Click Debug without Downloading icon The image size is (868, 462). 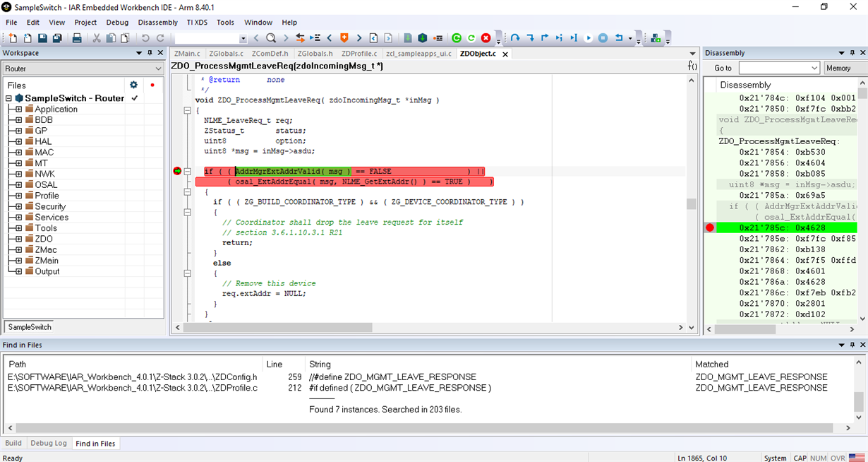(x=471, y=38)
